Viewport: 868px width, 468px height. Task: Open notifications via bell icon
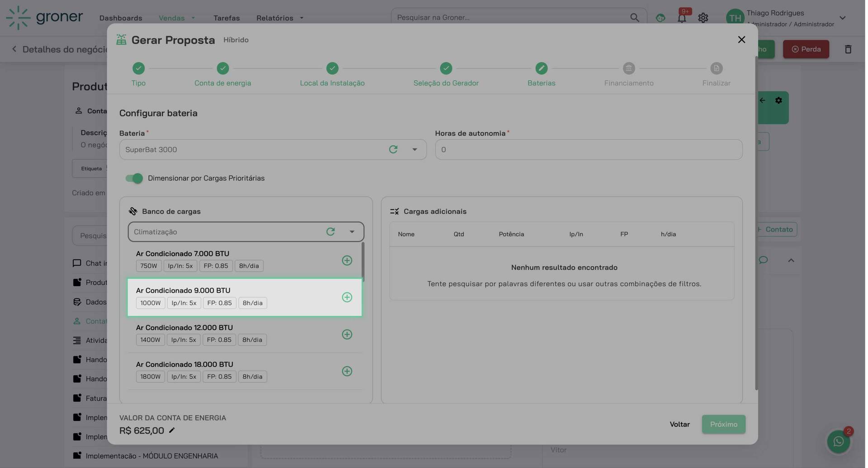tap(681, 18)
